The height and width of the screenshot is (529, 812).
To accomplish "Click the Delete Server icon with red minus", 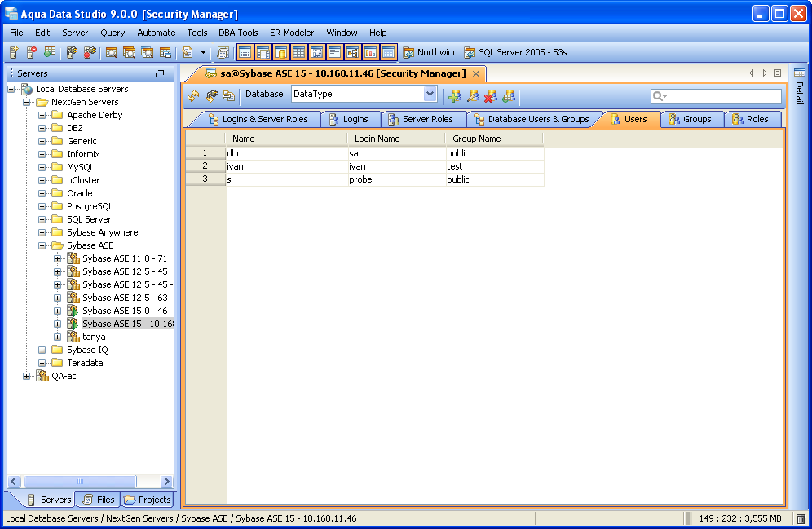I will click(x=32, y=52).
